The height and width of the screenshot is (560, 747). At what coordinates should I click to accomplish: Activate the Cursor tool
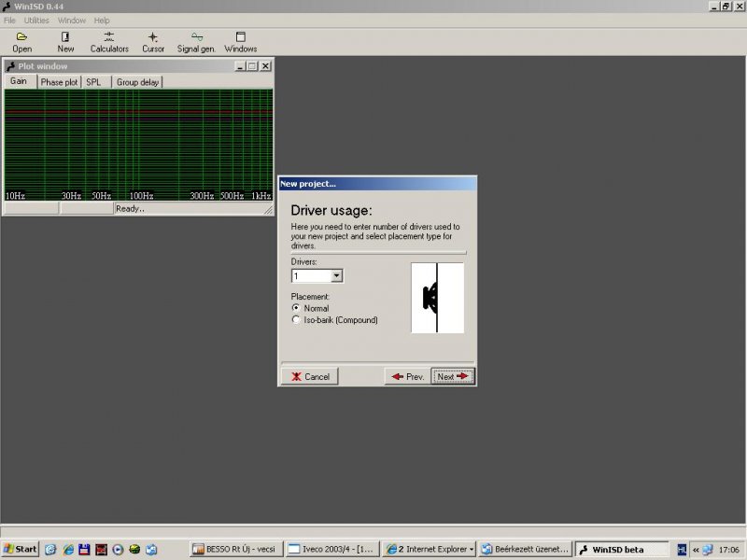pos(153,42)
